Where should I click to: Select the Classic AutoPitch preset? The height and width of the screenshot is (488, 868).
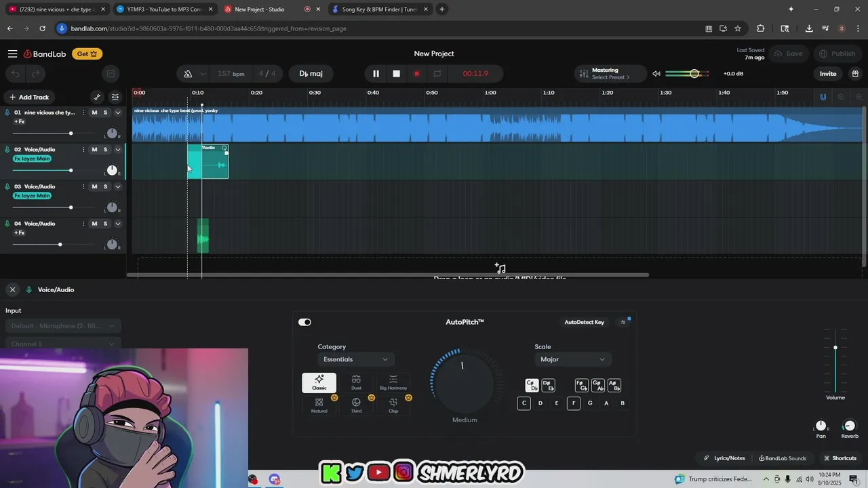319,383
